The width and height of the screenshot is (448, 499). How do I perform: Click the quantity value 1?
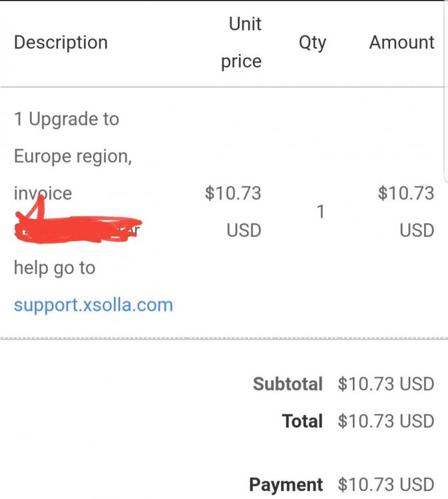[320, 212]
